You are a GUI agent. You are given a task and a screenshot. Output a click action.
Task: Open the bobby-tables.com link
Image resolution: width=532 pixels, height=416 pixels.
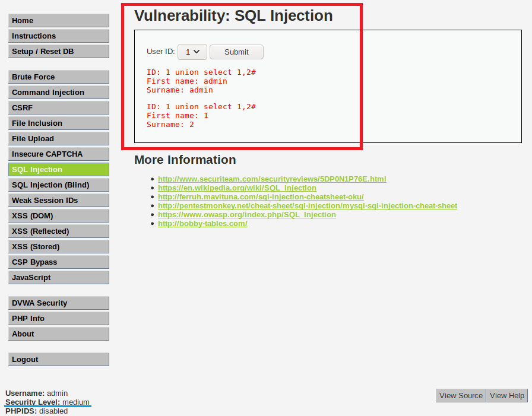[x=202, y=224]
